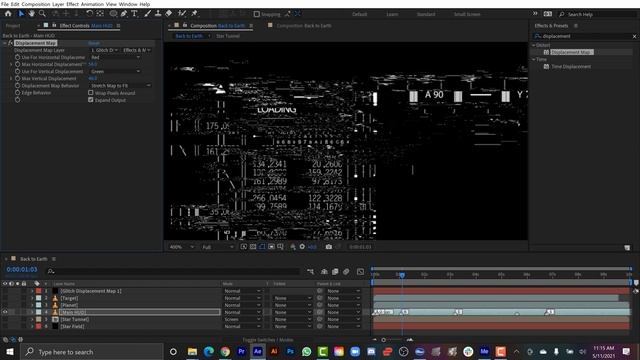Open the Effect menu
Screen dimensions: 640x360
tap(72, 4)
